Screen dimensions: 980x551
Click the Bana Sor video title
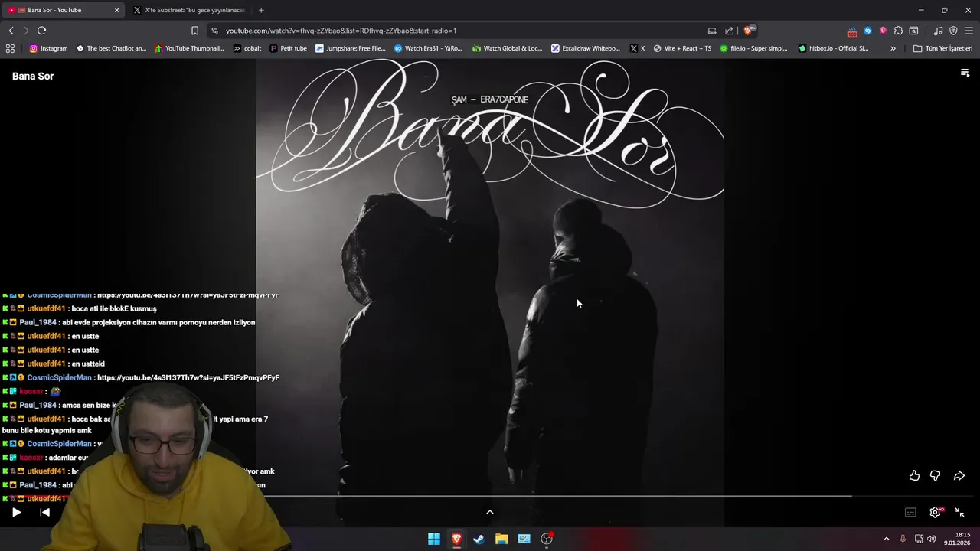tap(33, 76)
